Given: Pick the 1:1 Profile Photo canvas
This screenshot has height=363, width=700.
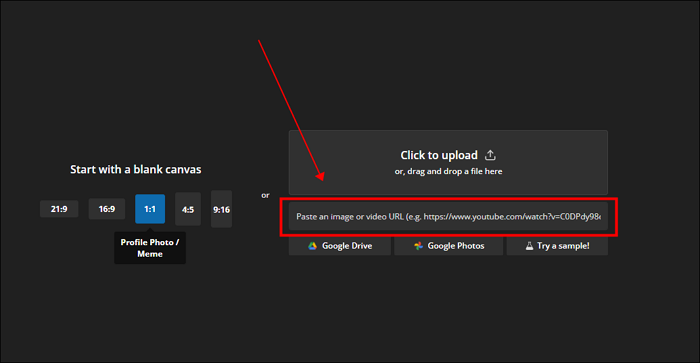Looking at the screenshot, I should coord(150,209).
